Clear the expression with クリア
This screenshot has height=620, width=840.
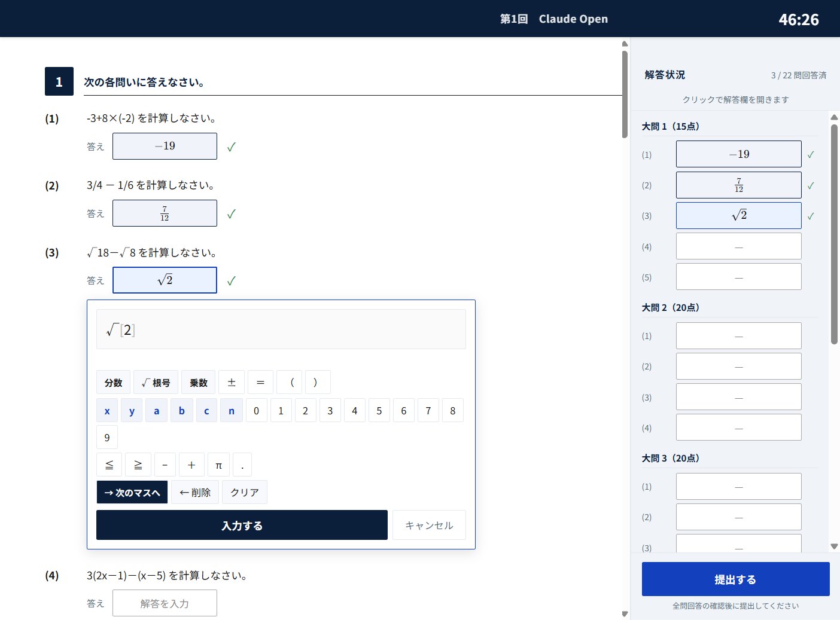245,492
